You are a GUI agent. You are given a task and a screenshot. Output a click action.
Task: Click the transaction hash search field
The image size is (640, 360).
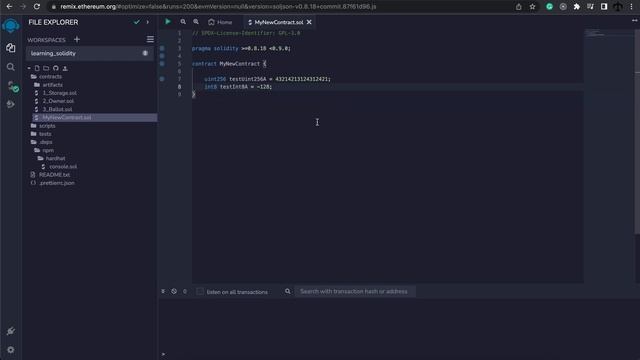click(x=355, y=291)
